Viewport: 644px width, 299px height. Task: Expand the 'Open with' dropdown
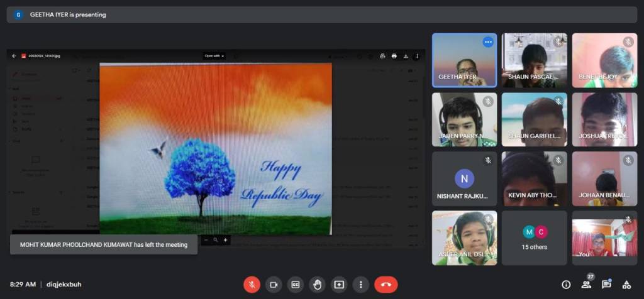point(214,56)
